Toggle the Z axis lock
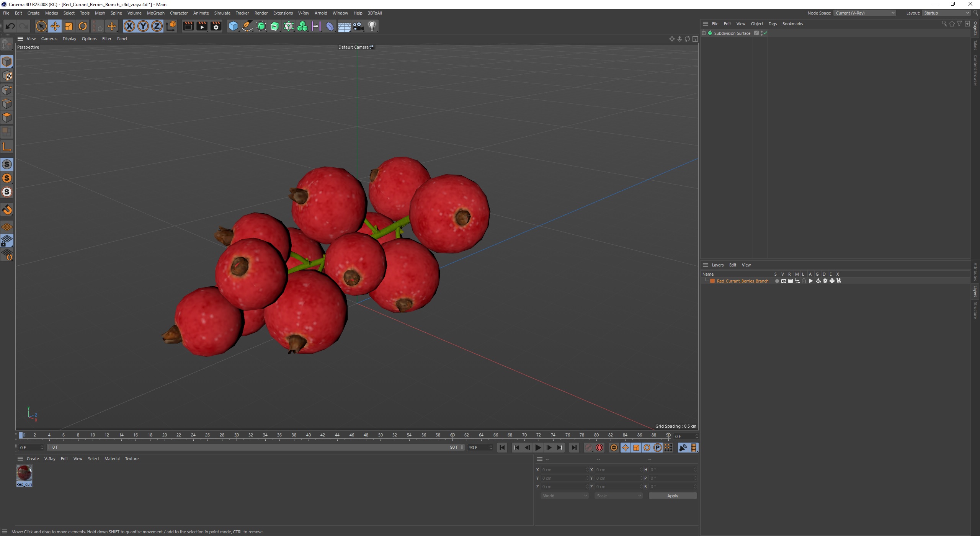Screen dimensions: 980x536 tap(157, 26)
